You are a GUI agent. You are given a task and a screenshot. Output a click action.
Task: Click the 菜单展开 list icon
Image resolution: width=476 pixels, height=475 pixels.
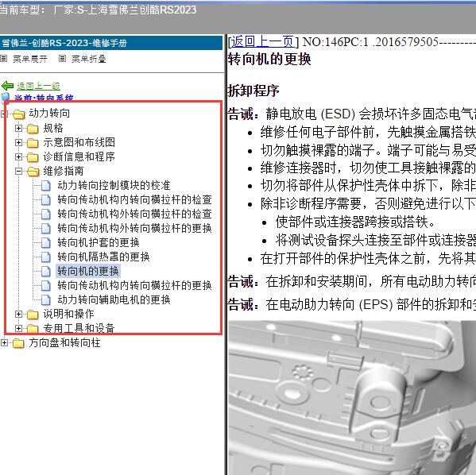(4, 59)
